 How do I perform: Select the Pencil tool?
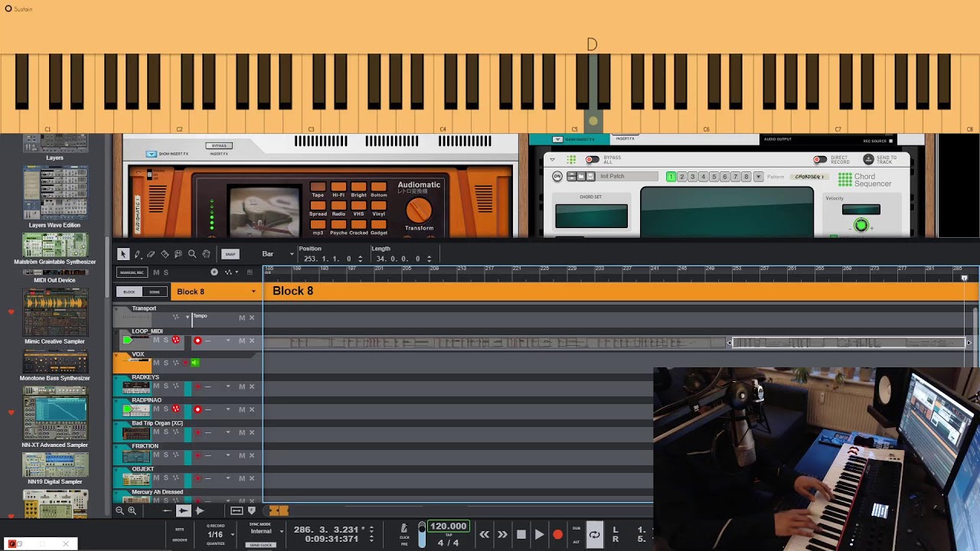tap(137, 254)
